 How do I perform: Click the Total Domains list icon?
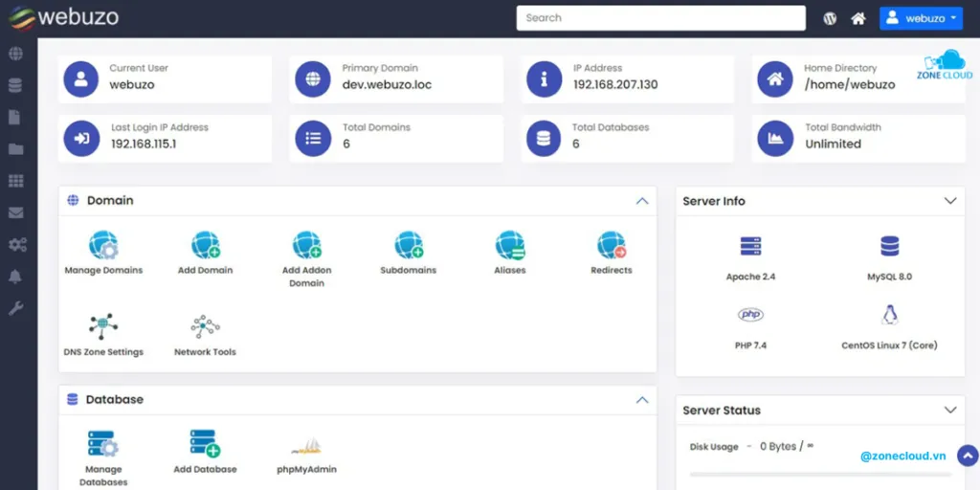click(x=313, y=138)
